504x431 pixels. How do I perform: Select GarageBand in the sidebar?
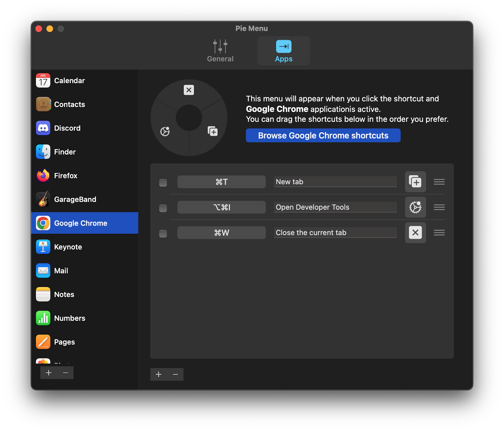click(84, 199)
